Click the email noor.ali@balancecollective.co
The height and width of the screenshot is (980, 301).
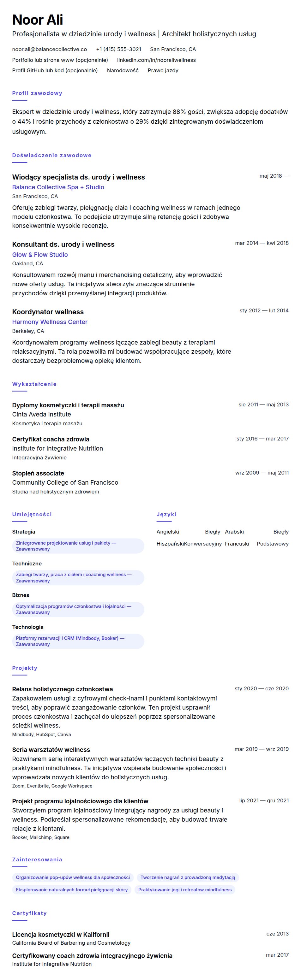click(50, 50)
